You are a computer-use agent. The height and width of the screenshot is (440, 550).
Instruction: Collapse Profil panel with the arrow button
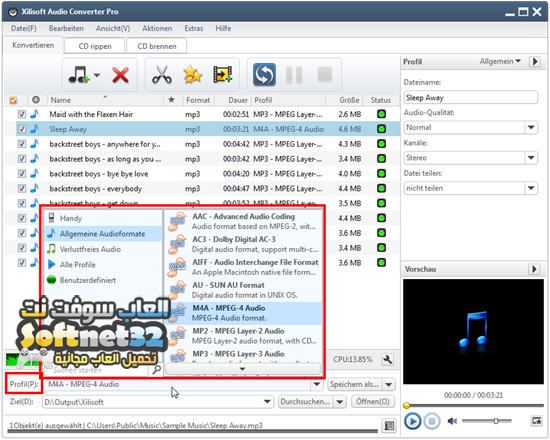[535, 62]
